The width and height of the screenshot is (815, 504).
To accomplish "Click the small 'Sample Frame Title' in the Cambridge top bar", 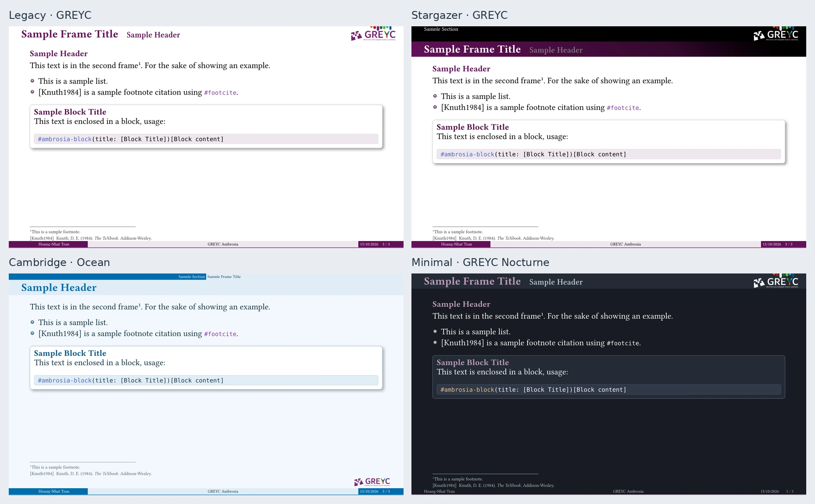I will pyautogui.click(x=224, y=277).
